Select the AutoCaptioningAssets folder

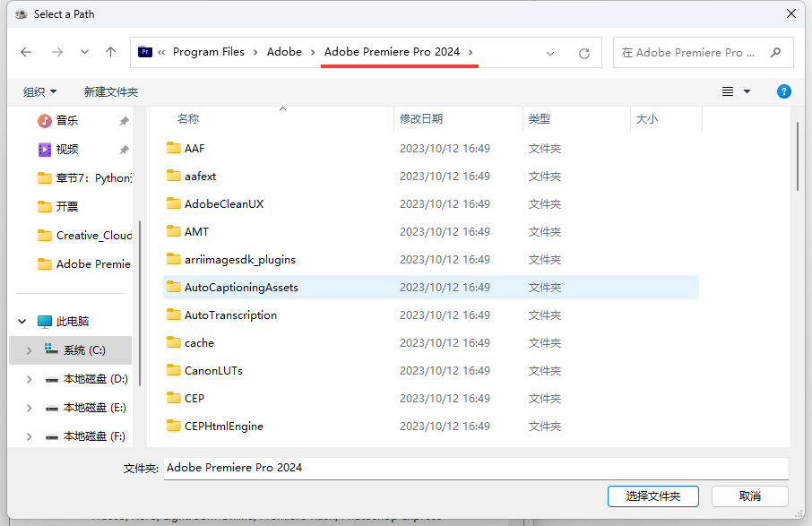click(x=431, y=288)
